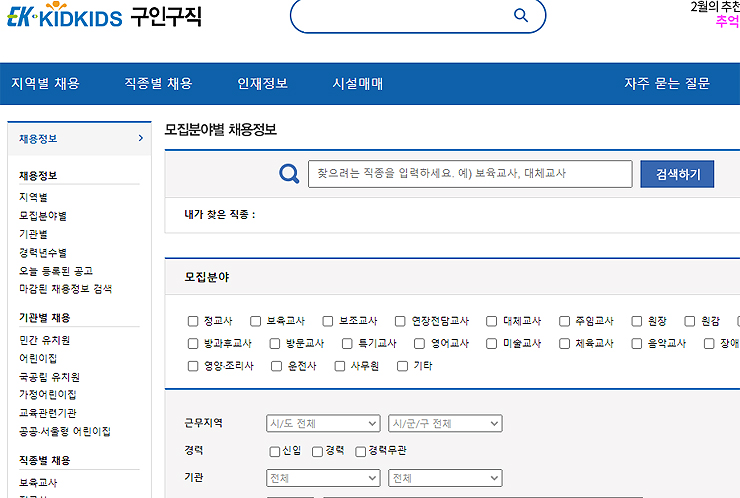Open the second 기관 전체 dropdown
Image resolution: width=740 pixels, height=498 pixels.
click(x=445, y=478)
